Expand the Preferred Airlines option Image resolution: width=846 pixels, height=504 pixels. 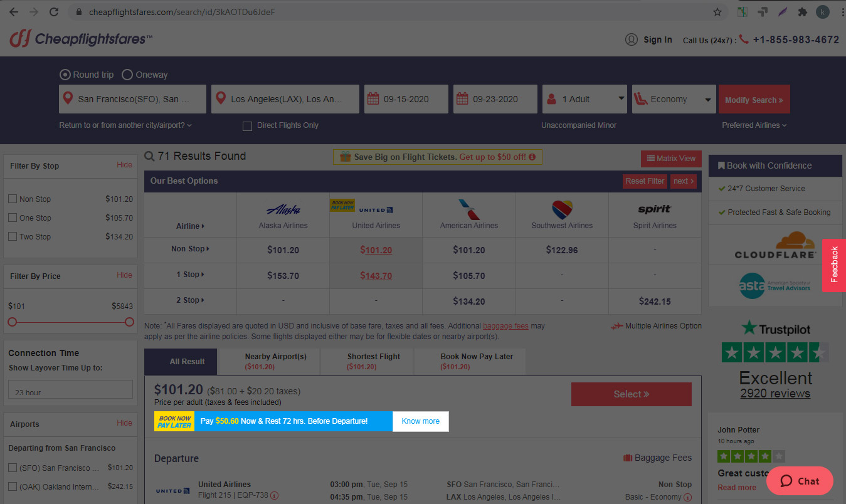click(x=754, y=125)
